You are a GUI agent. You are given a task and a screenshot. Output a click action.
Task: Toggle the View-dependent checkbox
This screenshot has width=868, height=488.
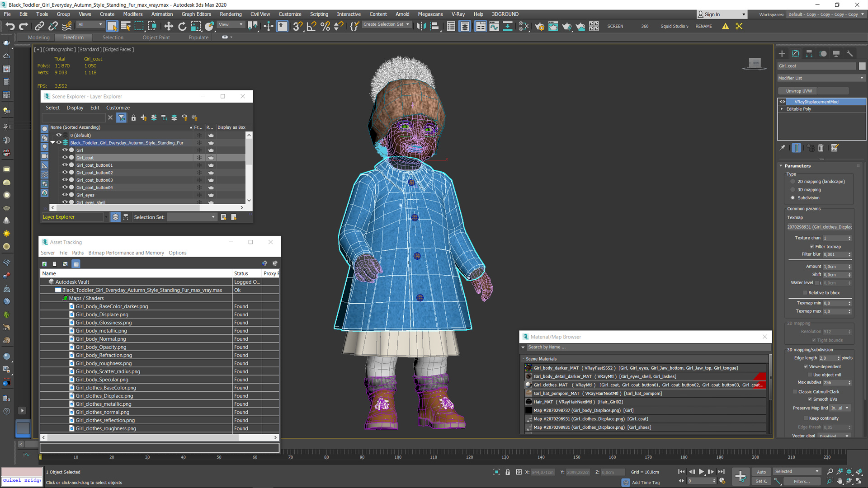pos(806,366)
